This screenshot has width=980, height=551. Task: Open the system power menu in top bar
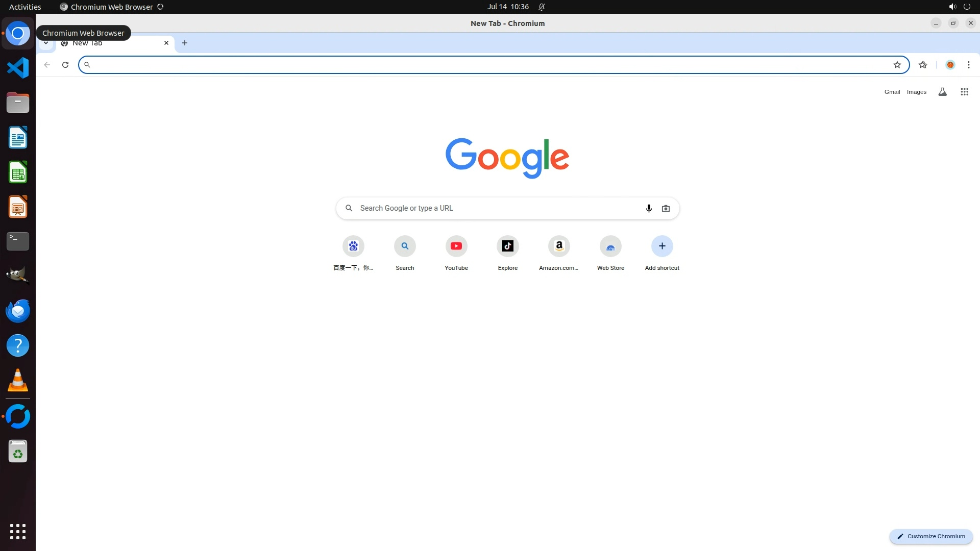point(967,7)
